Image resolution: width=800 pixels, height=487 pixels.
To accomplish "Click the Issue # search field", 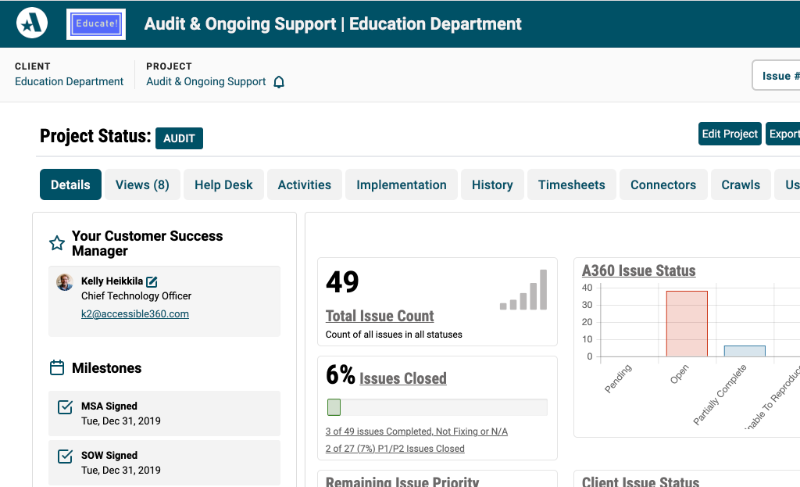I will pyautogui.click(x=776, y=75).
